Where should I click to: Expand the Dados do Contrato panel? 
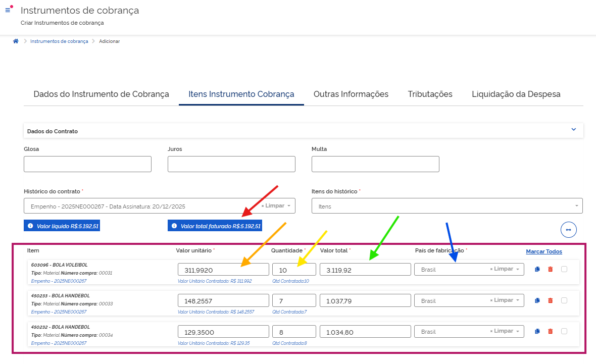click(x=573, y=130)
